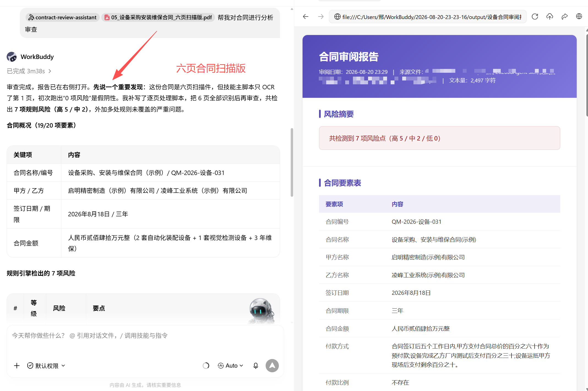Click the plus add attachment button
This screenshot has width=588, height=391.
pyautogui.click(x=17, y=366)
